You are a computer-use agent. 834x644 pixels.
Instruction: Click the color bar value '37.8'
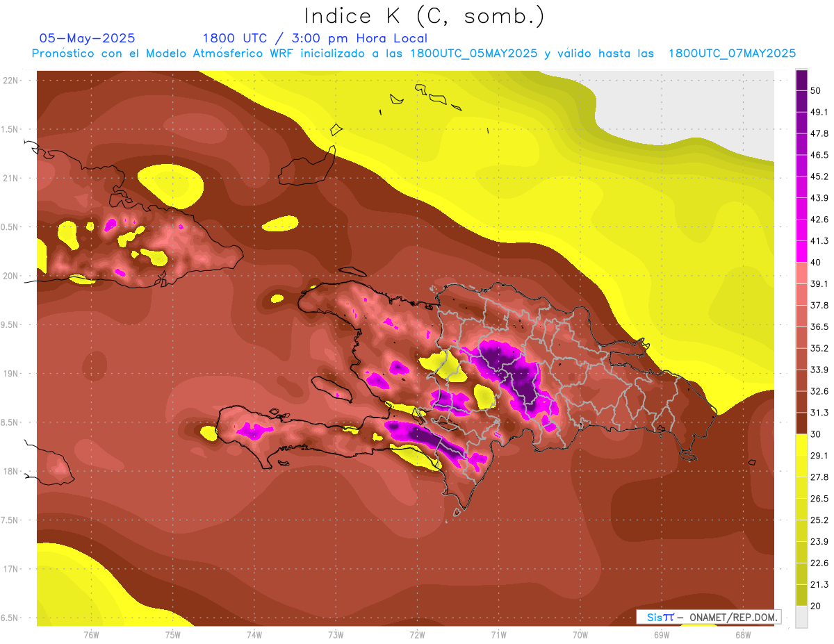[x=819, y=306]
